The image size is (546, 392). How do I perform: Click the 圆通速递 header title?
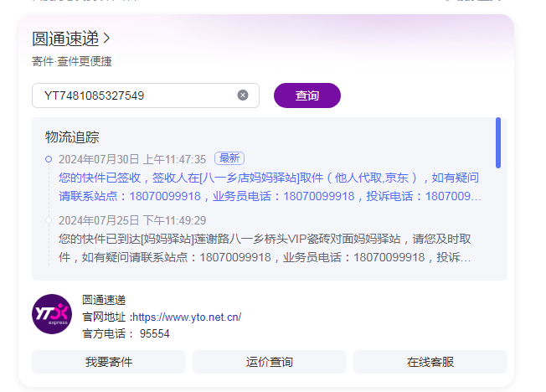pyautogui.click(x=65, y=39)
